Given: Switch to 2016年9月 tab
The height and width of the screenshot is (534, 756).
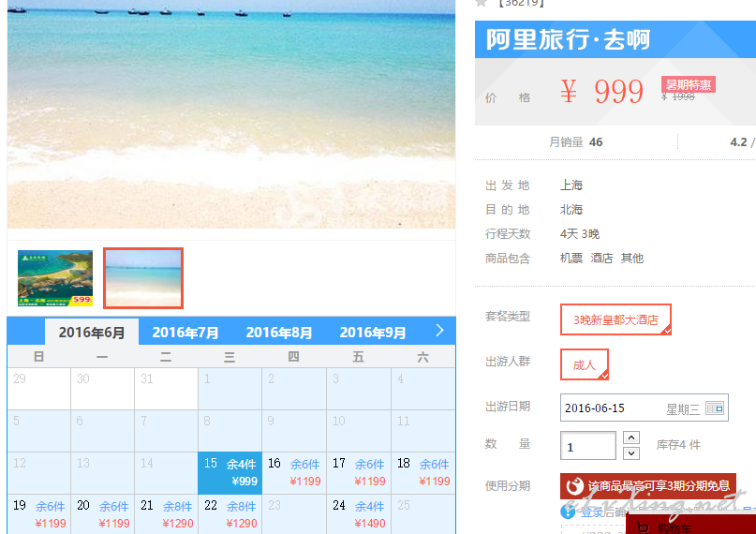Looking at the screenshot, I should 372,332.
